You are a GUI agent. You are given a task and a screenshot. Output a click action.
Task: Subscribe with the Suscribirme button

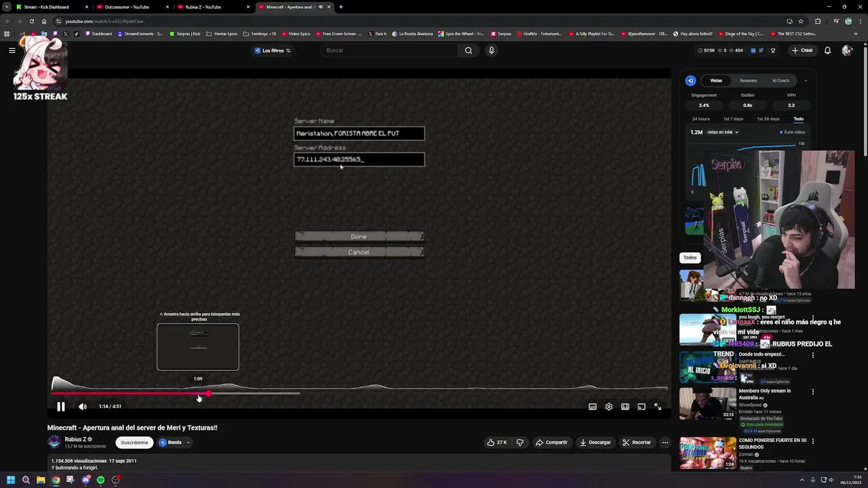pos(134,443)
